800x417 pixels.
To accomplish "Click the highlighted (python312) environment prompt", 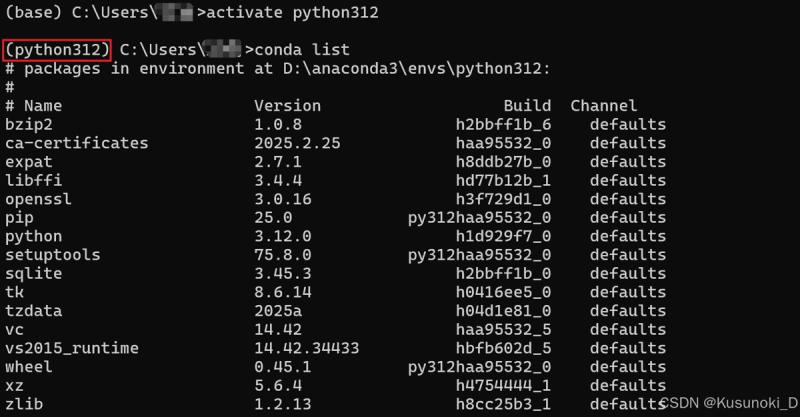I will (x=57, y=50).
